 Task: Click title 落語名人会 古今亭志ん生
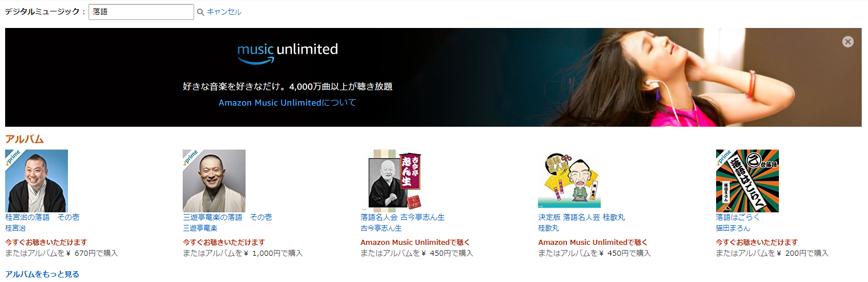[x=403, y=217]
